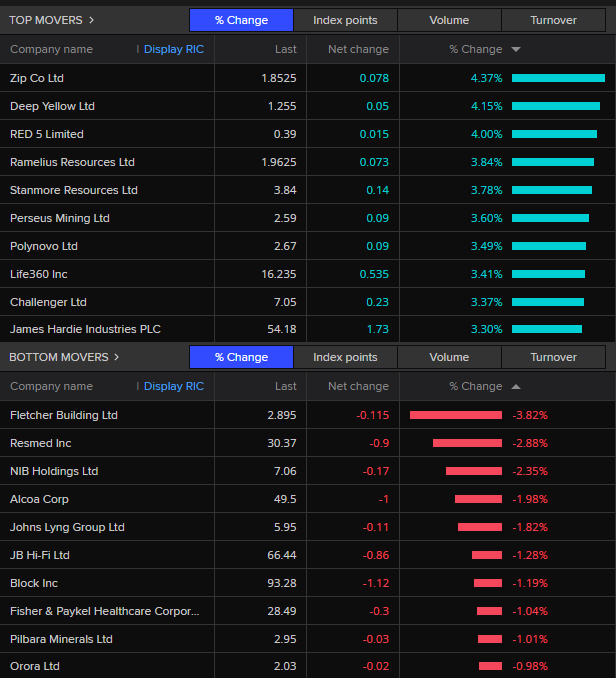Viewport: 616px width, 678px height.
Task: Sort Top Movers by Company name header
Action: pyautogui.click(x=51, y=49)
